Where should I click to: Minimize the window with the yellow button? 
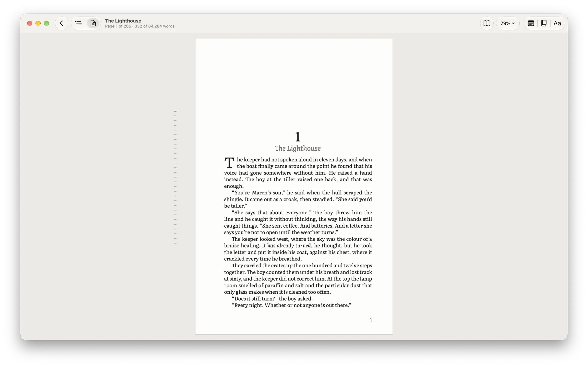click(x=38, y=23)
